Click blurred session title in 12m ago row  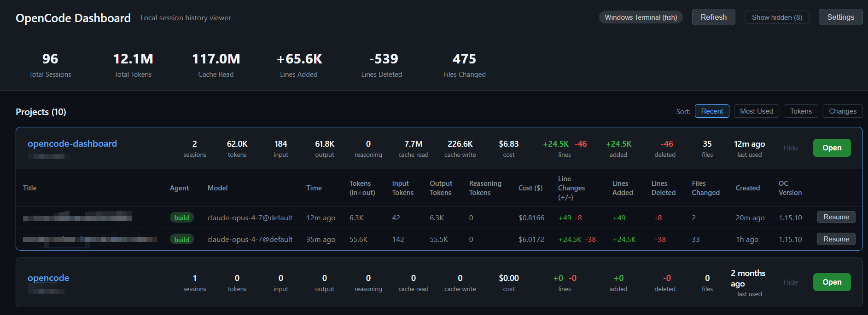(x=77, y=216)
